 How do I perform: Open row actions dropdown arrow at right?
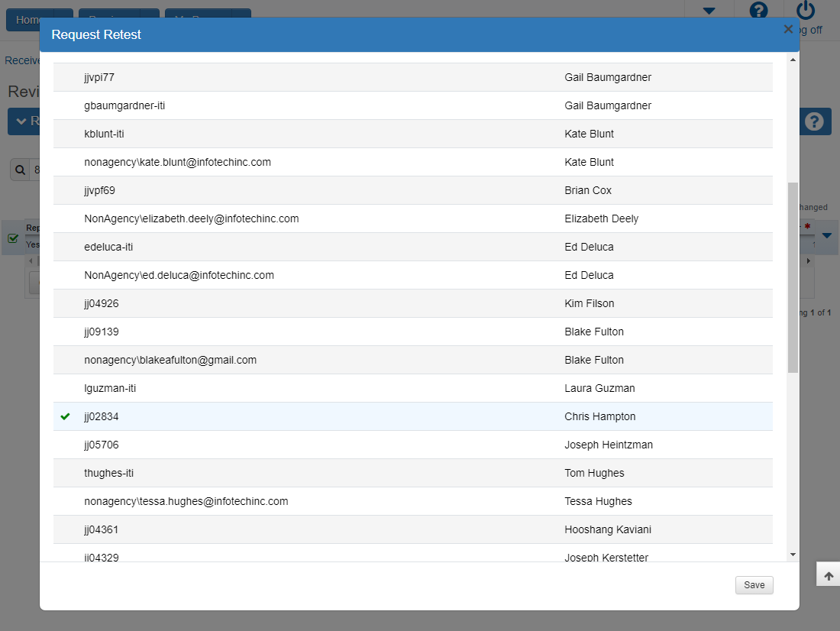[x=826, y=235]
